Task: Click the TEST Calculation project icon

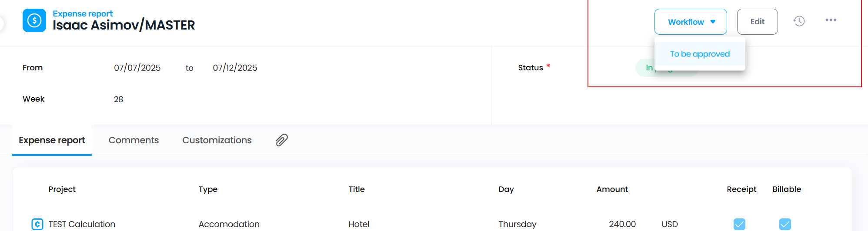Action: pyautogui.click(x=37, y=224)
